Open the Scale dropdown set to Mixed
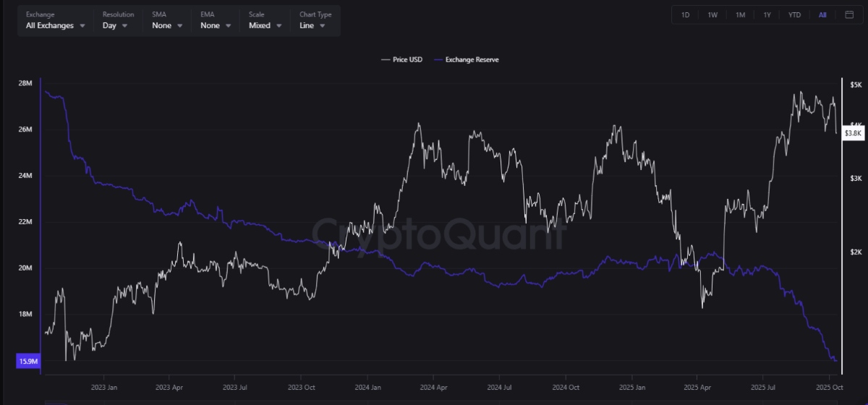The height and width of the screenshot is (405, 868). tap(264, 25)
